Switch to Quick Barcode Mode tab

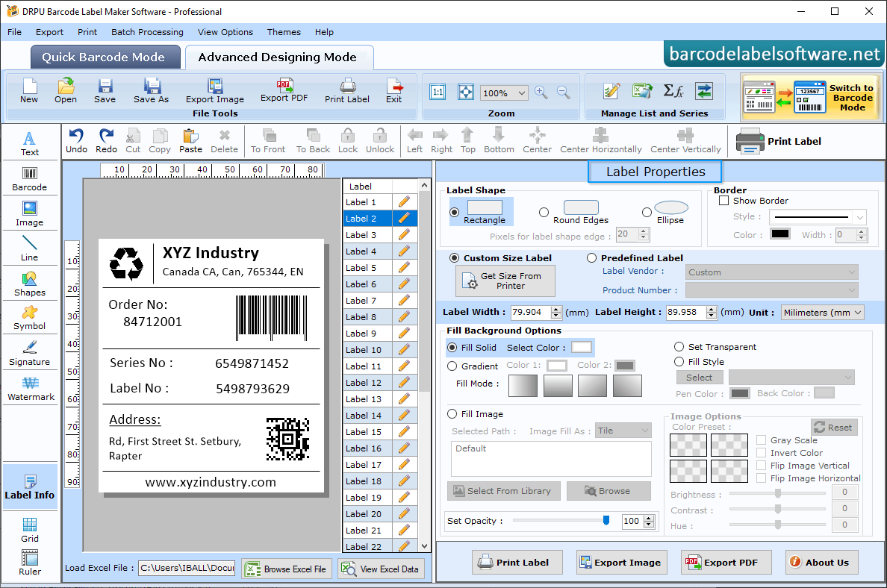pyautogui.click(x=105, y=57)
